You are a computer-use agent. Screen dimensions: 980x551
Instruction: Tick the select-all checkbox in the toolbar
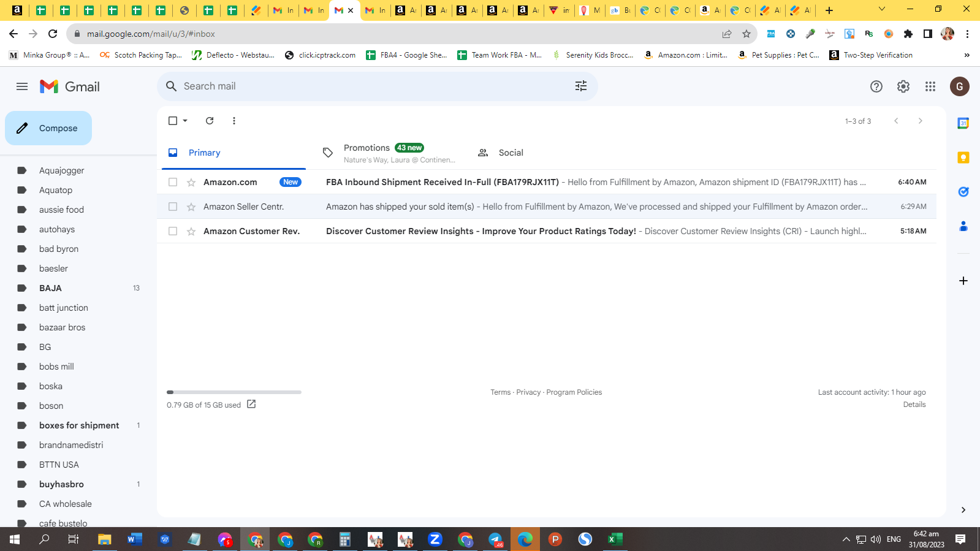pos(173,121)
